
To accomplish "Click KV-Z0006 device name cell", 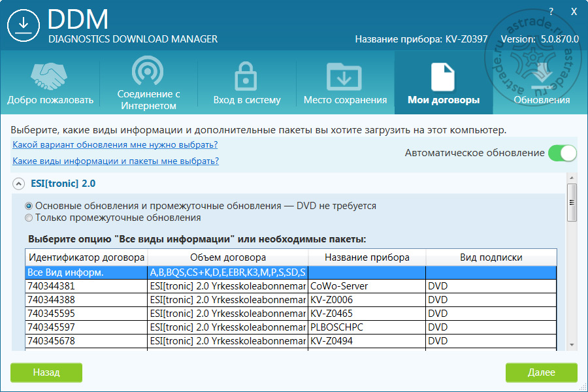I will pyautogui.click(x=367, y=300).
